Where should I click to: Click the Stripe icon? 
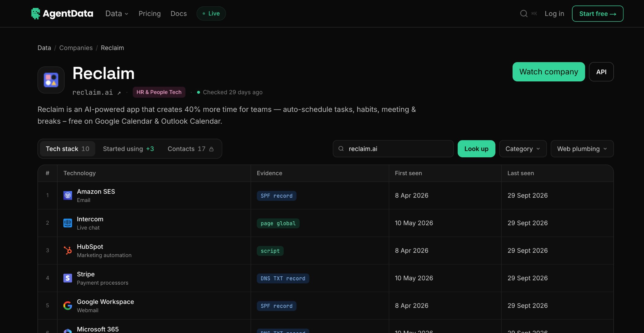click(x=68, y=278)
